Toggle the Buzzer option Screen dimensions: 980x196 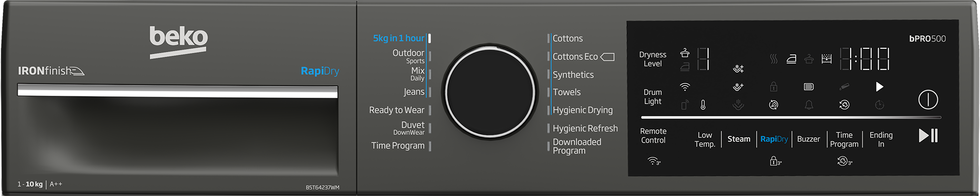pos(808,139)
